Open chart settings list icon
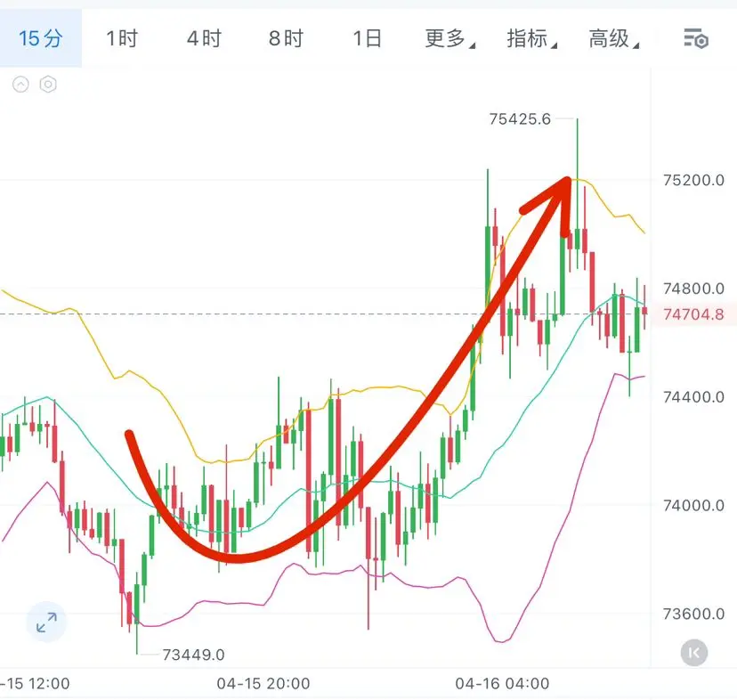The height and width of the screenshot is (700, 737). click(x=696, y=38)
